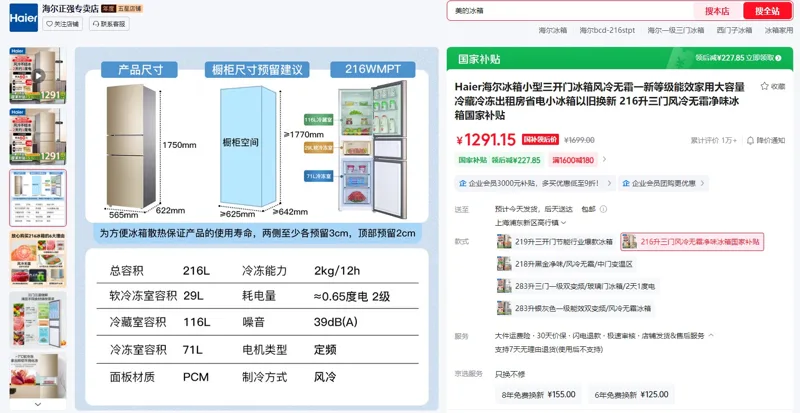This screenshot has width=800, height=413.
Task: Click the arrow icon beside 立即领取
Action: point(778,58)
